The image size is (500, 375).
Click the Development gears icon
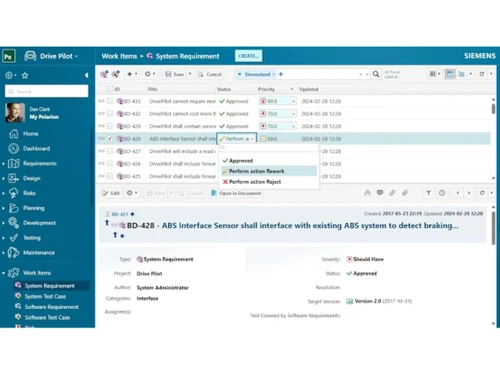click(14, 223)
